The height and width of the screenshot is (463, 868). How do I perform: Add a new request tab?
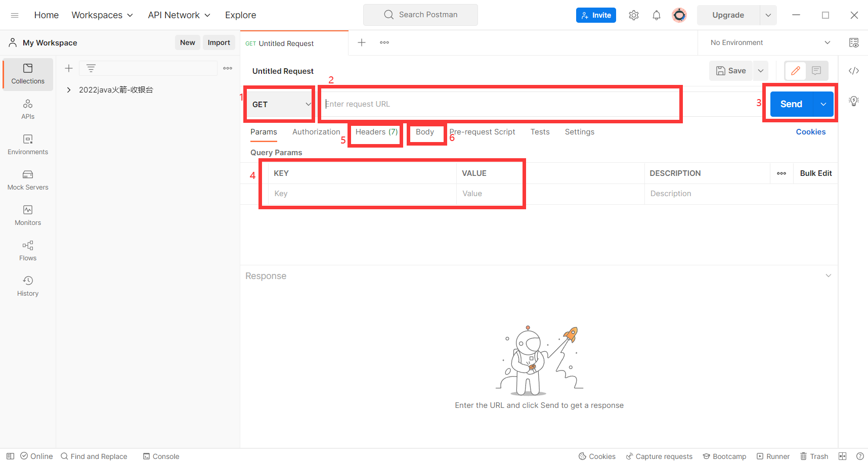pos(362,42)
